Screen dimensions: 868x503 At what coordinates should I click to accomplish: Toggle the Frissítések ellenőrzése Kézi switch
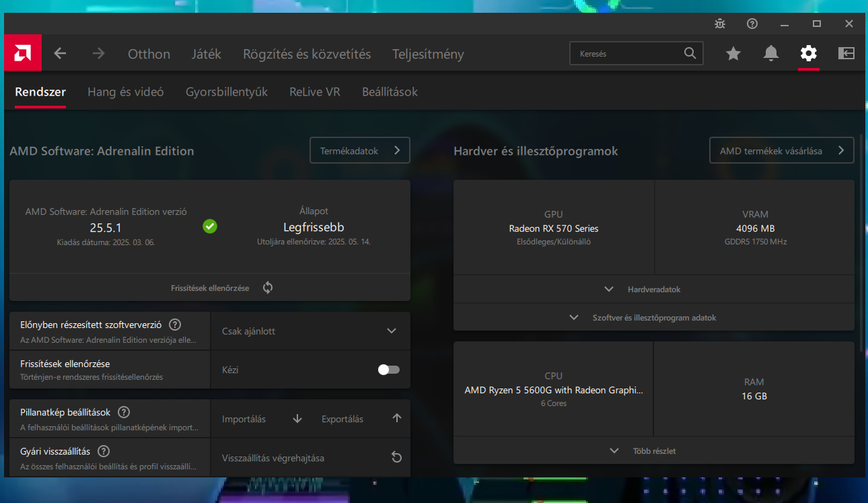[x=388, y=370]
